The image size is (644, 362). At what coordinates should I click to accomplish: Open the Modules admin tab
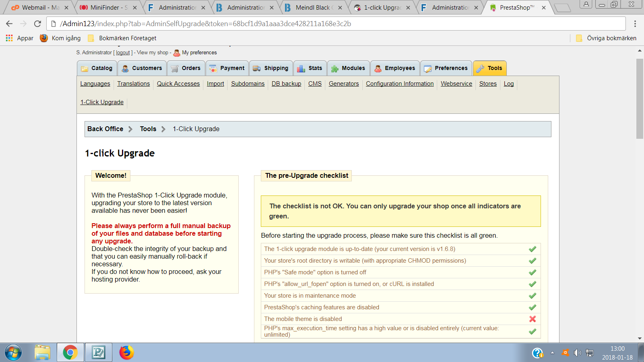[x=349, y=68]
